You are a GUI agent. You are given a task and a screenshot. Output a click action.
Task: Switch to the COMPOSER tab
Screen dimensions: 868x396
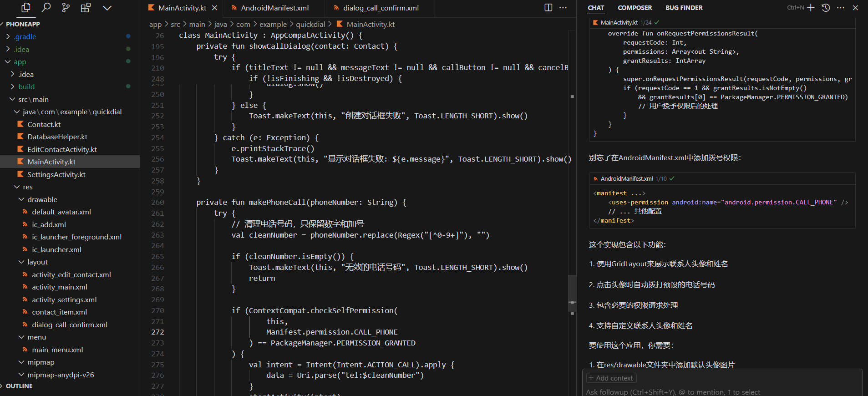pos(635,8)
